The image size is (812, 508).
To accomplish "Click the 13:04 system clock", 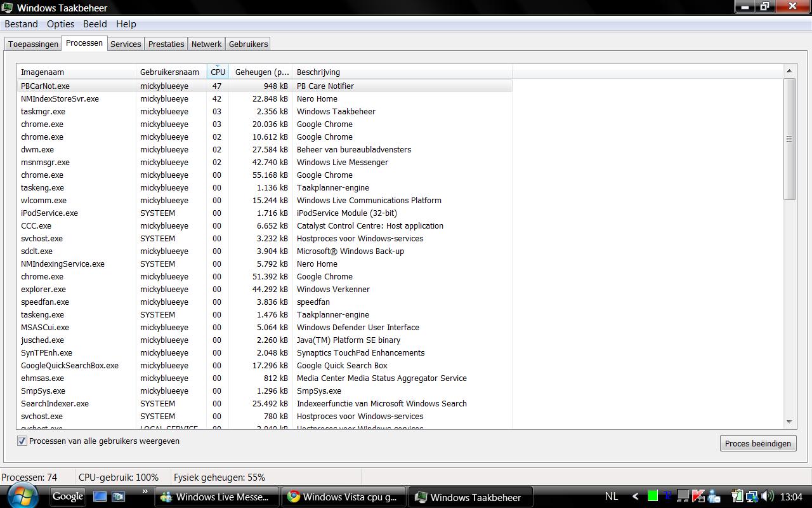I will (792, 497).
